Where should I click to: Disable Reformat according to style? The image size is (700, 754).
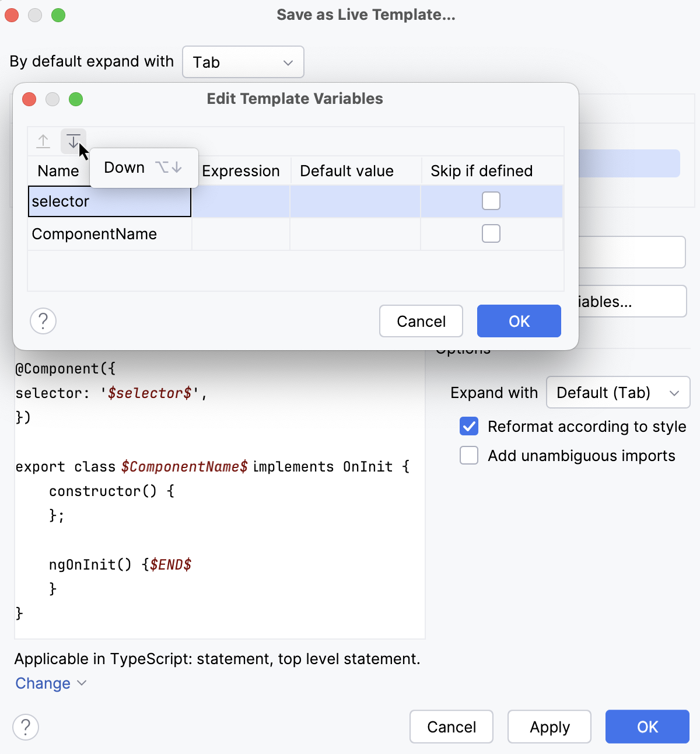(469, 427)
